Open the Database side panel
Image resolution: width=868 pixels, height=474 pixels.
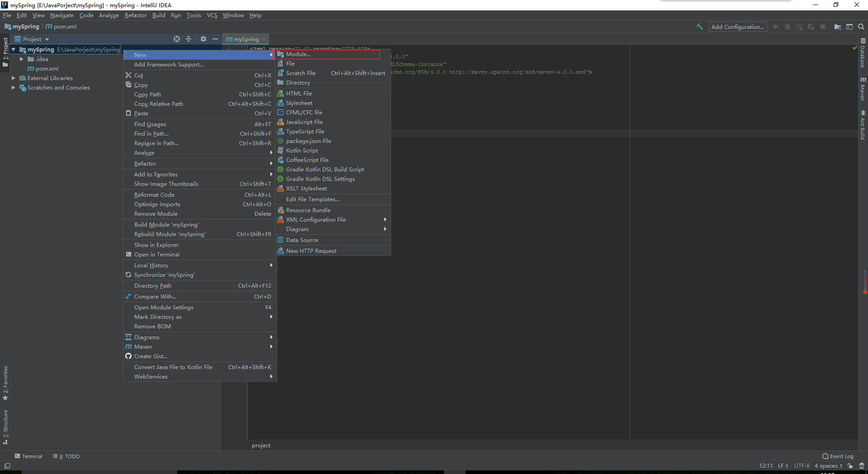(x=863, y=53)
